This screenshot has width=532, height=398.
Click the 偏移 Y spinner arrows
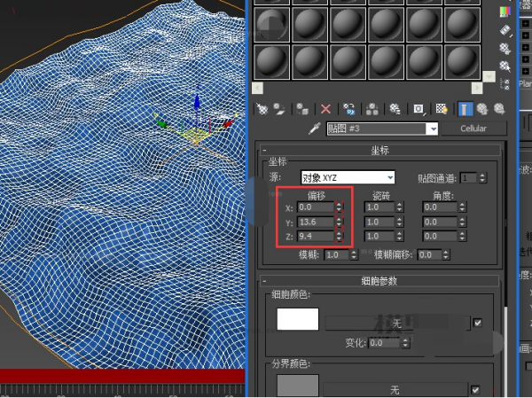click(339, 222)
